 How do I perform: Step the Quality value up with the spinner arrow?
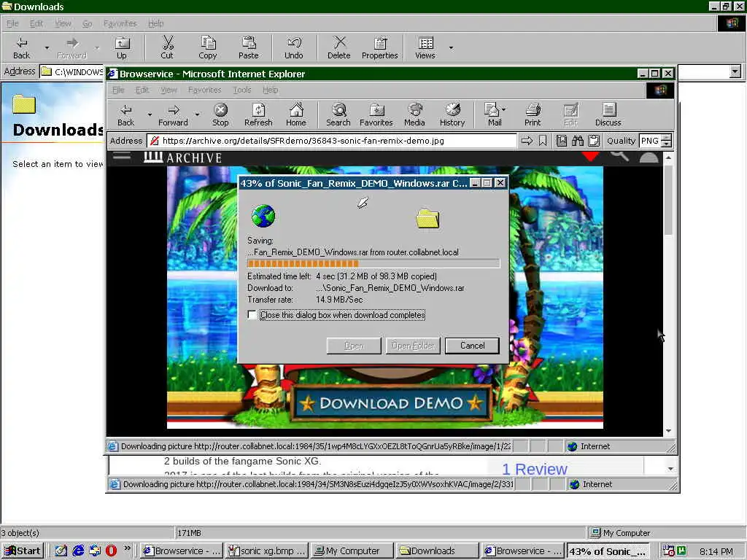[667, 138]
